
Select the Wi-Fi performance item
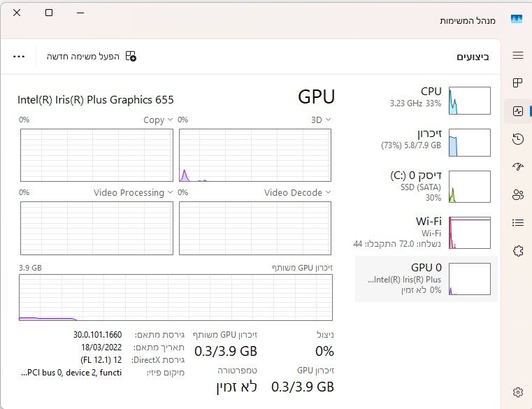point(426,233)
